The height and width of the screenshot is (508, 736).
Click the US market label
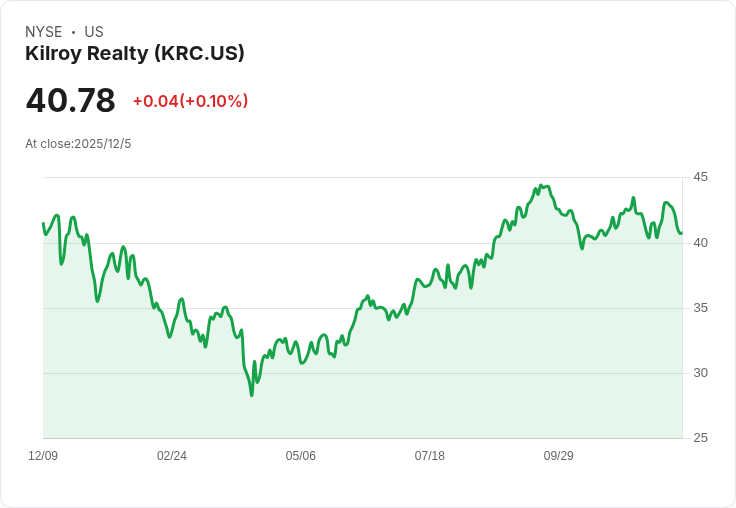click(94, 32)
